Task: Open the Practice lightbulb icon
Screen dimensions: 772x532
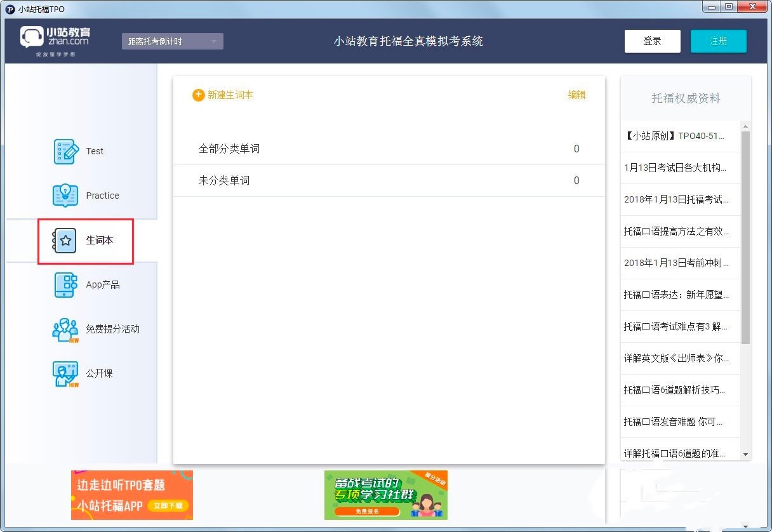Action: (x=66, y=196)
